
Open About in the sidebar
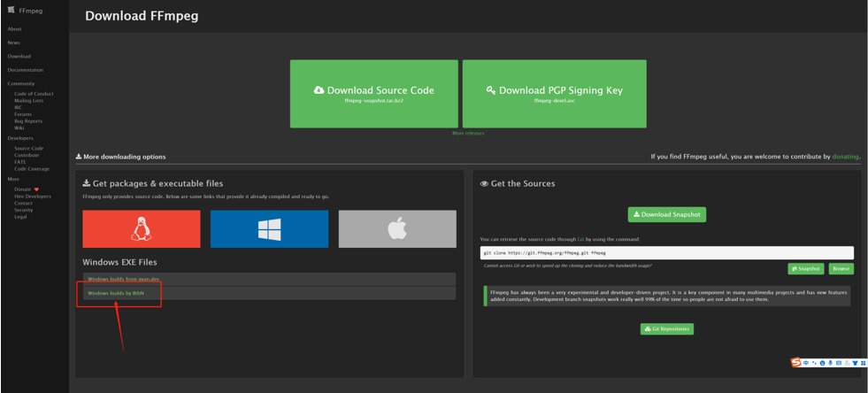tap(15, 29)
